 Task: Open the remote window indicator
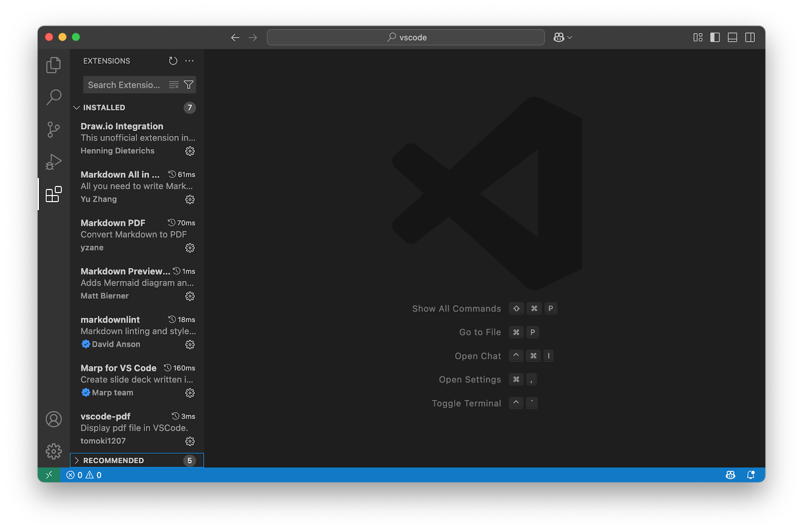click(x=49, y=475)
